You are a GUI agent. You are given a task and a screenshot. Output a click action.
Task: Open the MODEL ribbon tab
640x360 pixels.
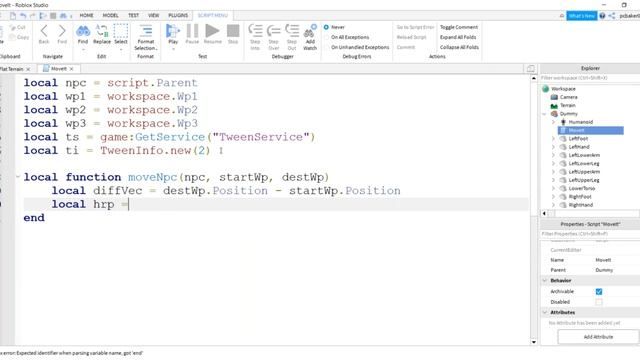[110, 16]
